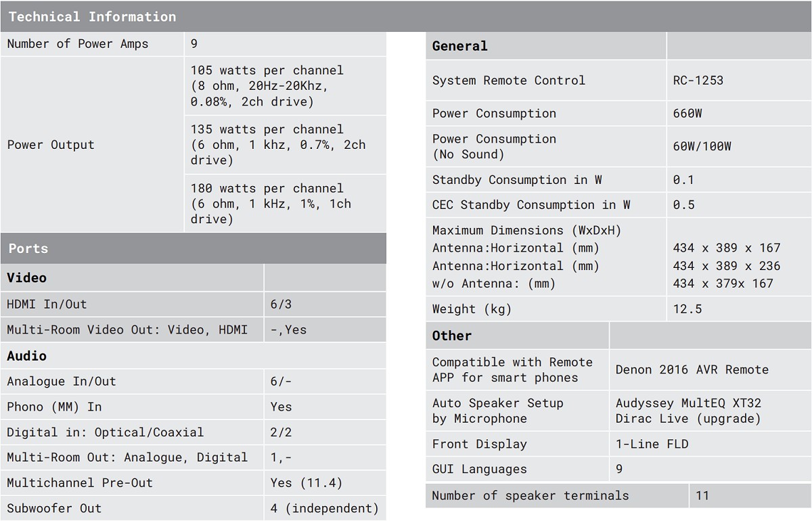
Task: Select the Audyssey MultEQ XT32 text
Action: tap(688, 403)
